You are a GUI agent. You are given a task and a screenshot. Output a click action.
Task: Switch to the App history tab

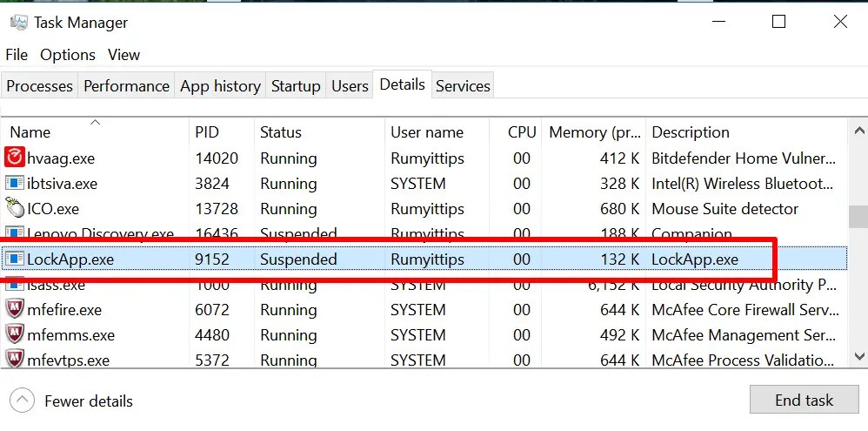[x=220, y=86]
